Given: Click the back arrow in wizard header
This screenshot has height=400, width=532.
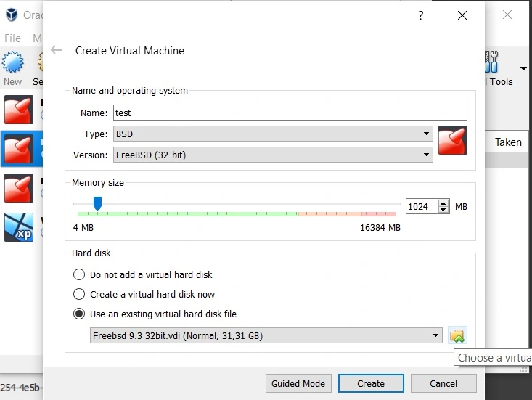Looking at the screenshot, I should 57,50.
